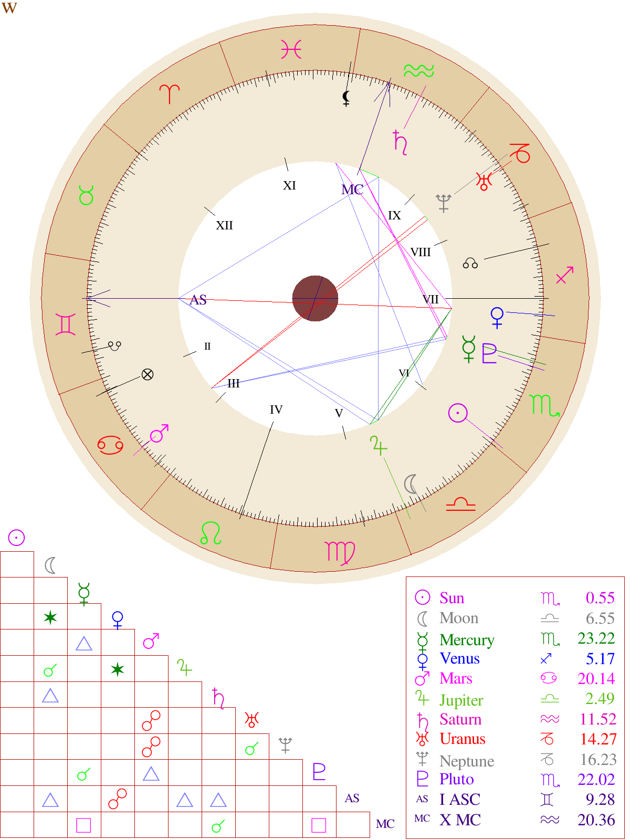The height and width of the screenshot is (840, 630).
Task: Click the Mars degree value 20.14
Action: point(596,679)
